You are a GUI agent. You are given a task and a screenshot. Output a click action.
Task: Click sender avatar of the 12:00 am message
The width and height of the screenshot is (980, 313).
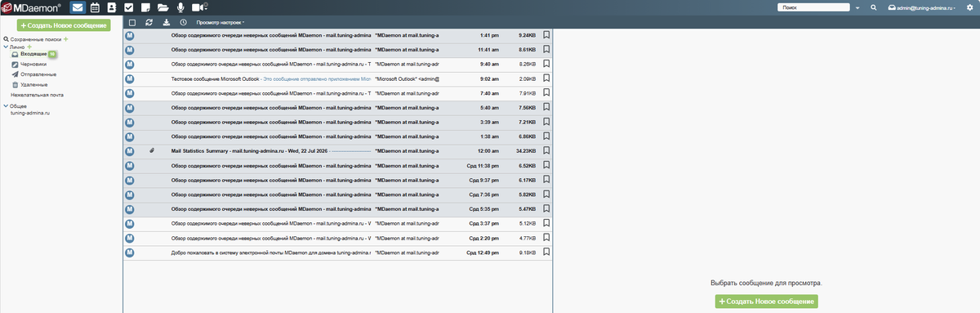coord(129,151)
